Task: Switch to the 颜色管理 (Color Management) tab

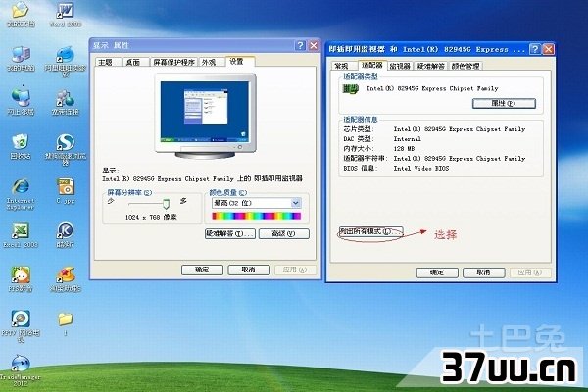Action: tap(465, 66)
